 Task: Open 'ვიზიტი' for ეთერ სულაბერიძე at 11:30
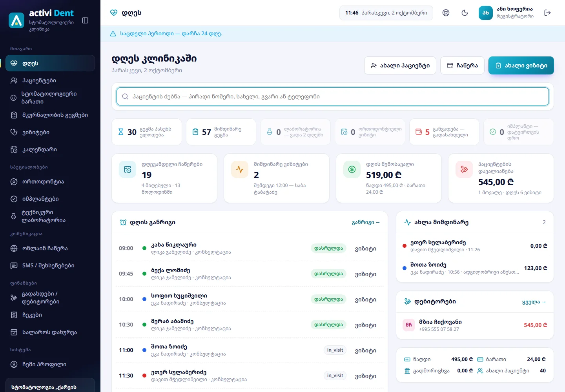366,376
